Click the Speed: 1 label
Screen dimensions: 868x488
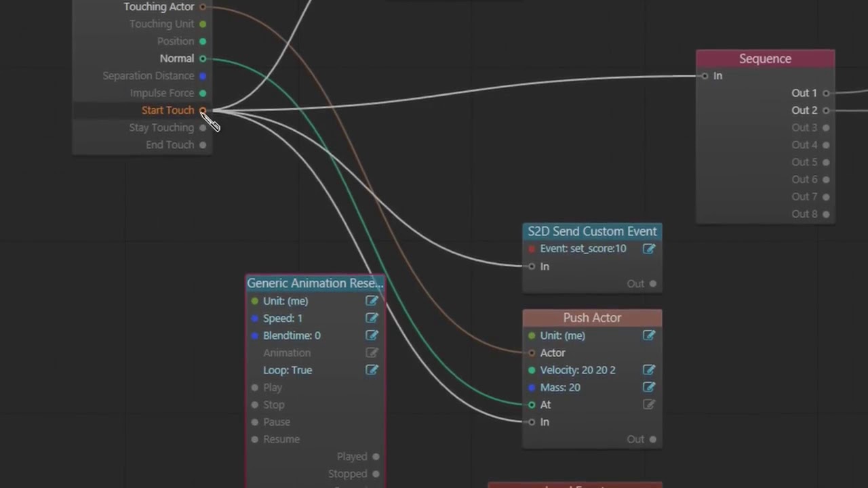[x=283, y=318]
